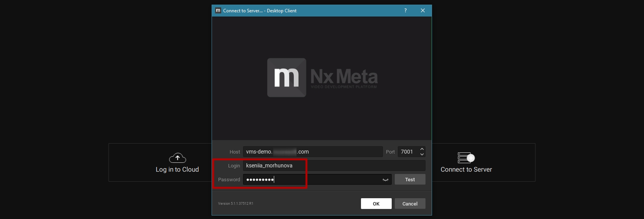Click the Port number field
The image size is (644, 219).
[408, 152]
